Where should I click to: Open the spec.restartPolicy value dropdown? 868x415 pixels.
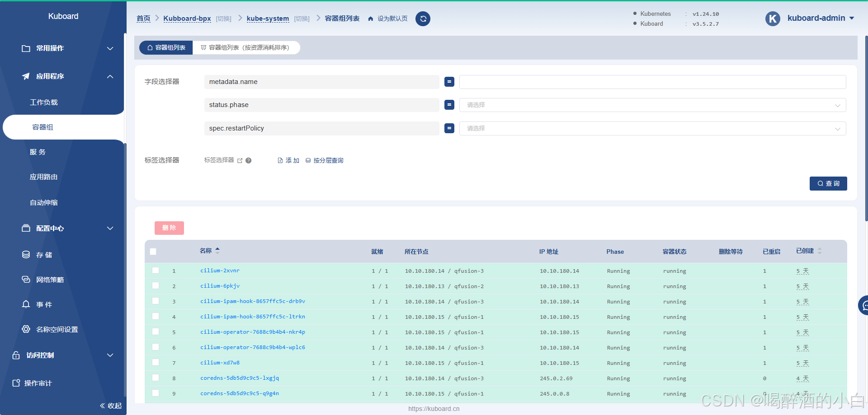point(652,128)
